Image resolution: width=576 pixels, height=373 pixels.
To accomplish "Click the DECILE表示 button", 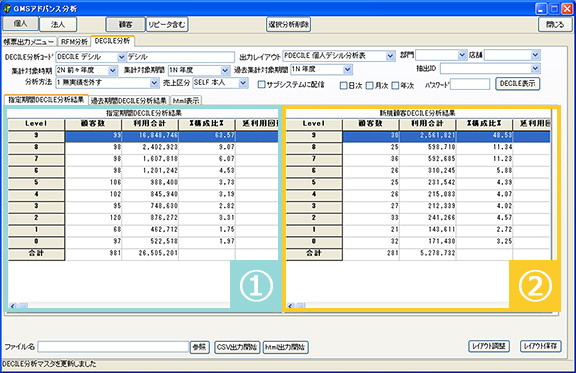I will 518,84.
